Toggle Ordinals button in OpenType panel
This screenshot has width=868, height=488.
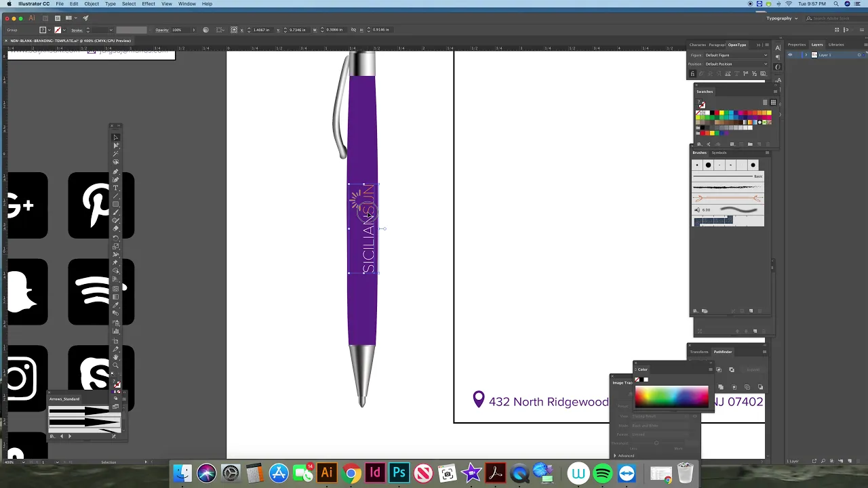(x=745, y=74)
